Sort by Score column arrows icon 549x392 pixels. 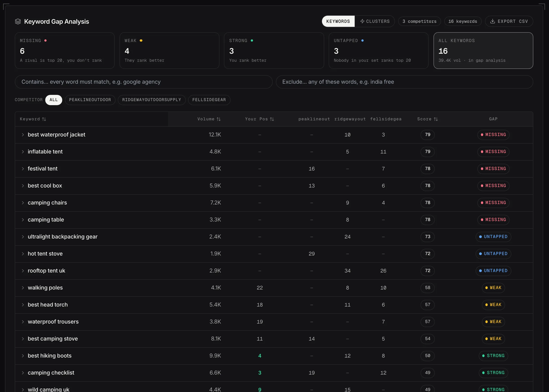(x=436, y=119)
